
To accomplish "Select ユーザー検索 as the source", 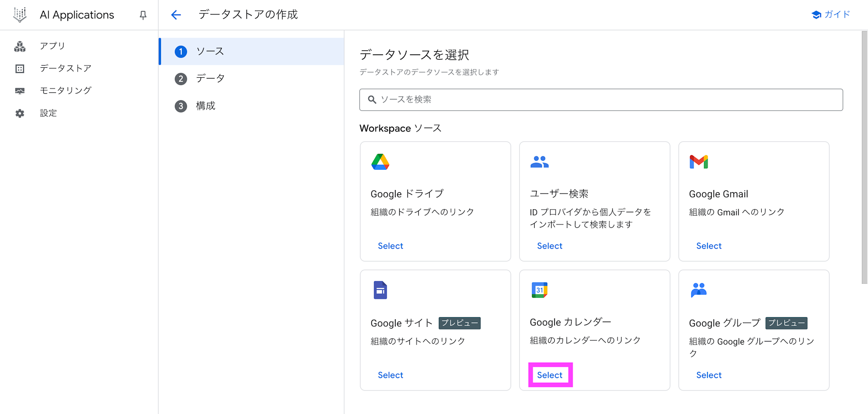I will 549,246.
